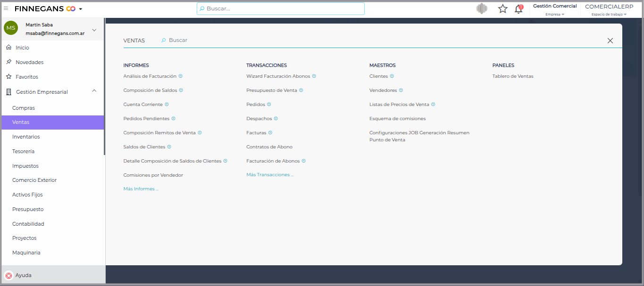Click help icon next to Composición de Saldos
The image size is (644, 286).
pyautogui.click(x=181, y=90)
